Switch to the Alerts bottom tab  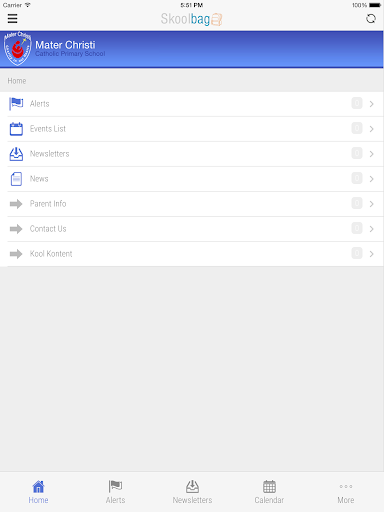pos(115,492)
